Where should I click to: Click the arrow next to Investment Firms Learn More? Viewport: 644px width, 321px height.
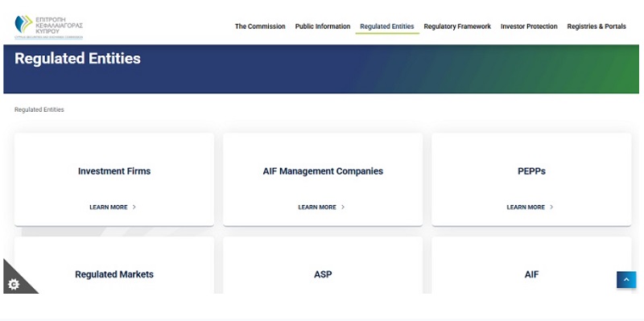[134, 208]
